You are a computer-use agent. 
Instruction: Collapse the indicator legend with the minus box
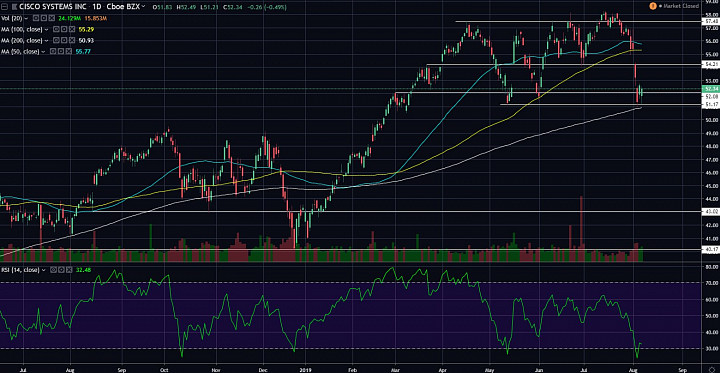(x=5, y=6)
